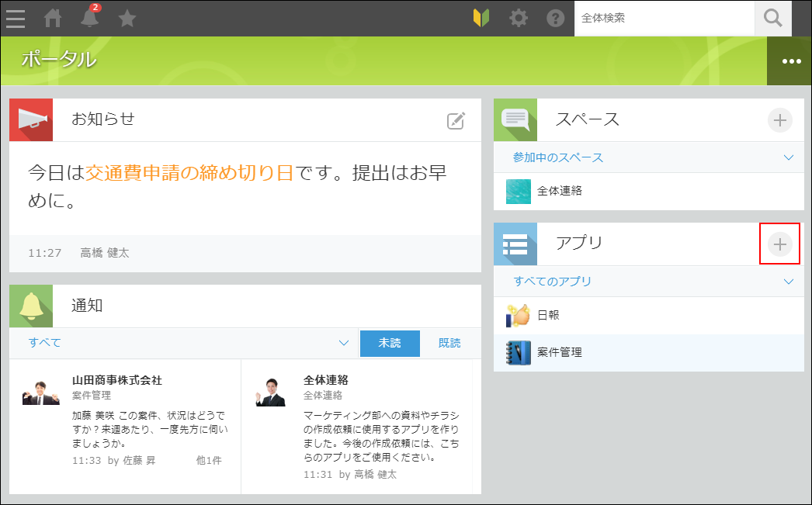
Task: Click the pencil icon to edit お知らせ
Action: click(457, 120)
